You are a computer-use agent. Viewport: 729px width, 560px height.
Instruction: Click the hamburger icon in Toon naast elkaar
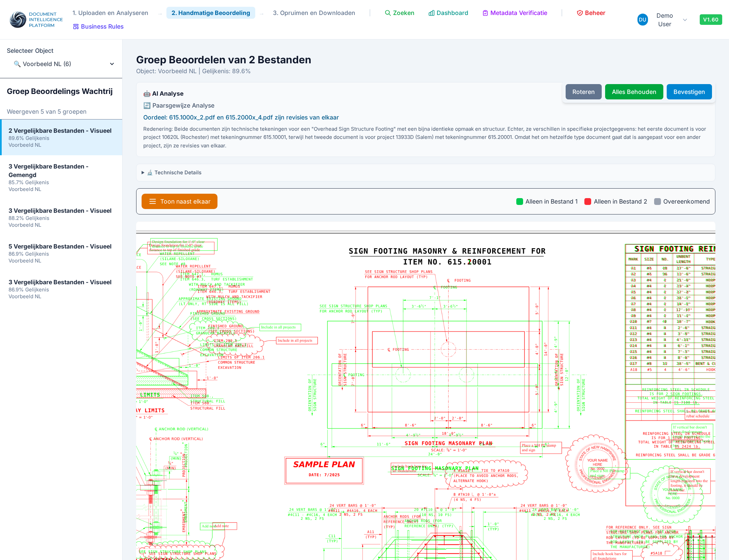(x=152, y=202)
